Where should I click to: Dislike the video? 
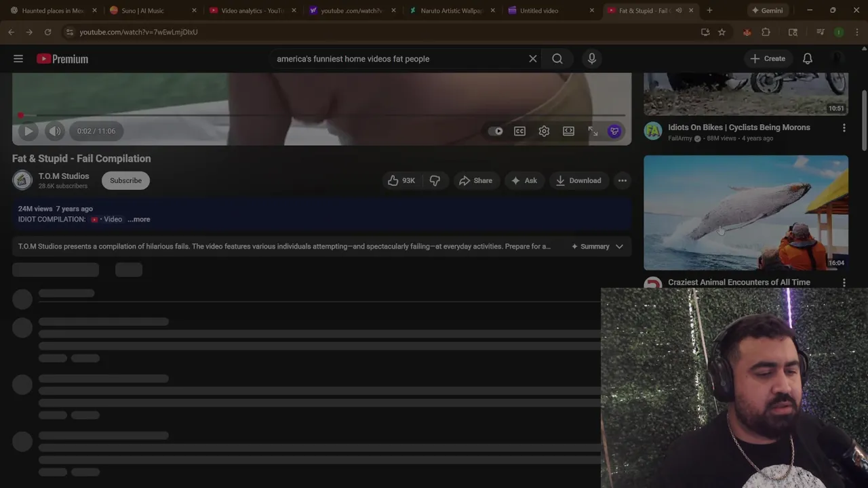pos(435,180)
